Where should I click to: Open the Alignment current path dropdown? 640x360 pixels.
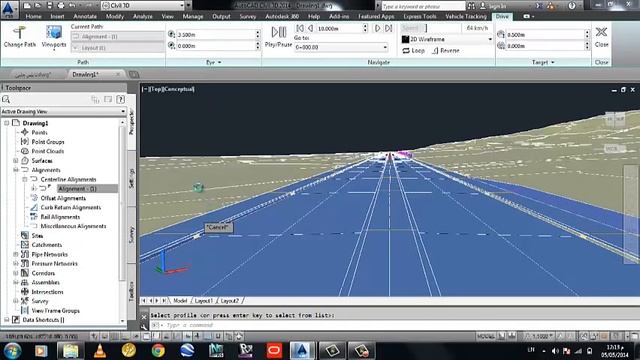[x=118, y=37]
